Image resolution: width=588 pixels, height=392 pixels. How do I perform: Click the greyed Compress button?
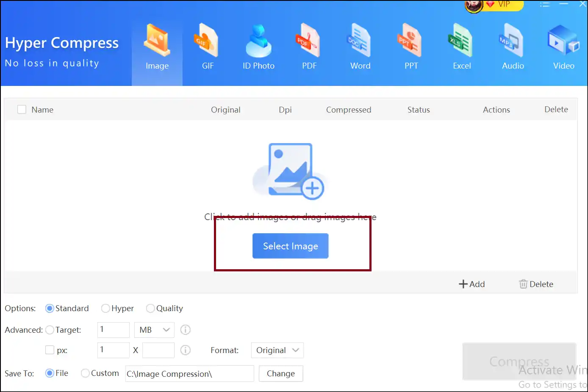[x=519, y=362]
